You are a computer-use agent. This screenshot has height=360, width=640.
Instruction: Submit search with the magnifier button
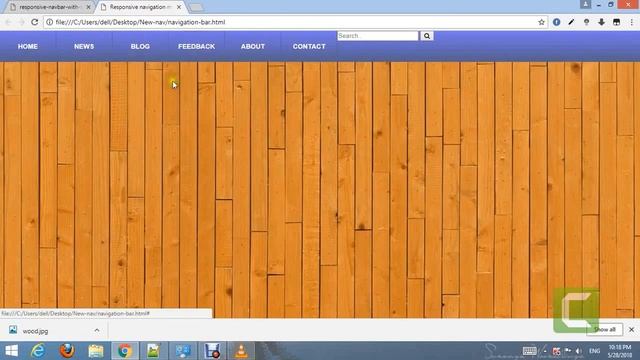coord(427,36)
